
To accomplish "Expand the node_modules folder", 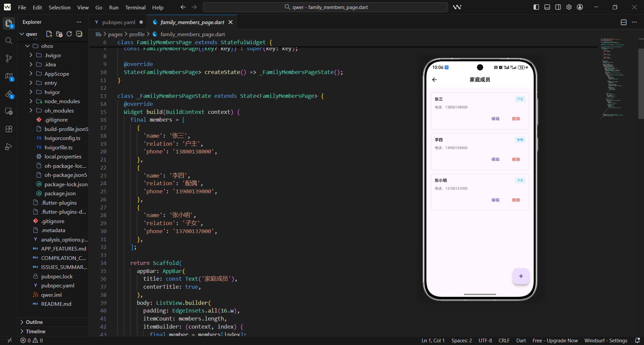I will (x=31, y=101).
